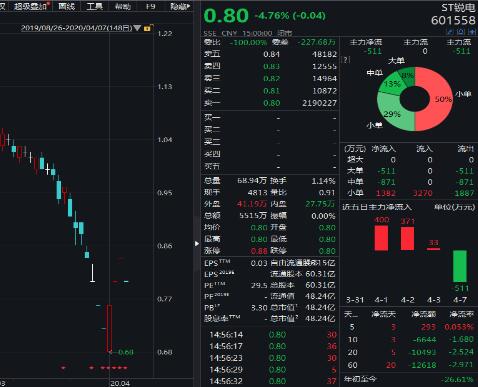
Task: Click the 超大 row in fund-flow table
Action: pos(409,160)
